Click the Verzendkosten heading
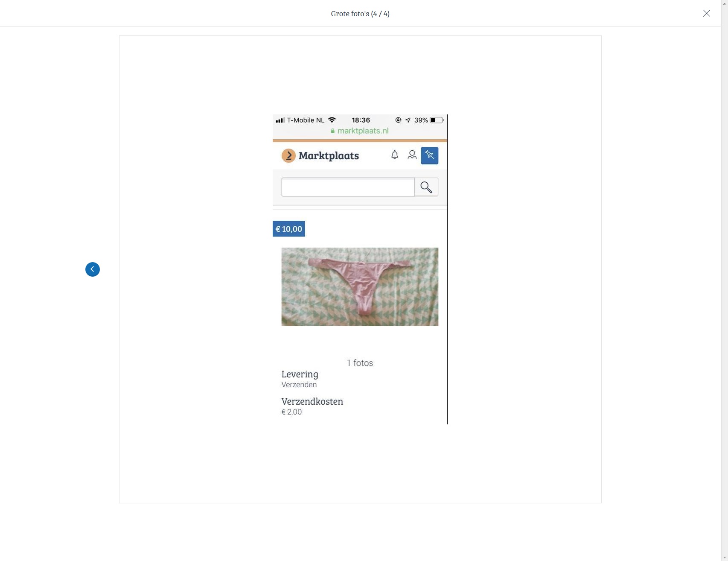 pos(312,401)
